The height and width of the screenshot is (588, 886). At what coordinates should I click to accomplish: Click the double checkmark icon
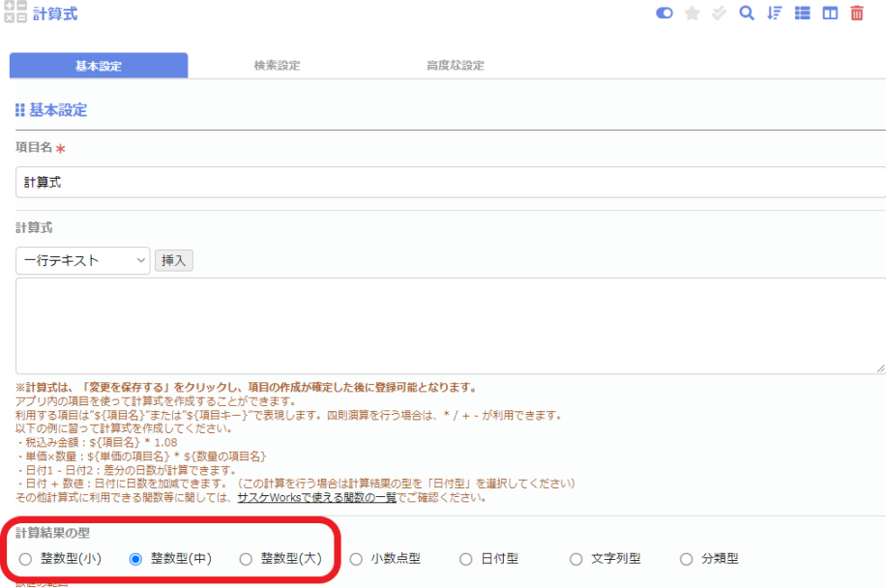pyautogui.click(x=719, y=14)
